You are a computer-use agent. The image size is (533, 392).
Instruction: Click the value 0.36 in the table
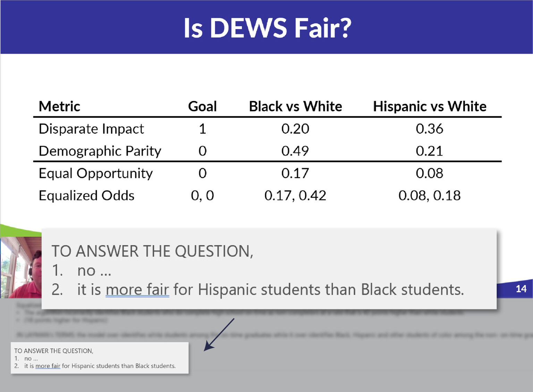pos(430,129)
